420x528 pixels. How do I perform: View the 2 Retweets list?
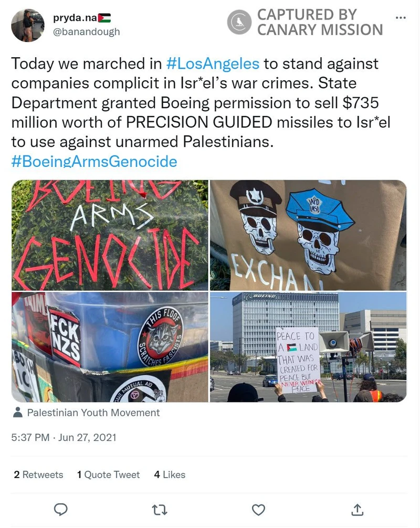[38, 474]
